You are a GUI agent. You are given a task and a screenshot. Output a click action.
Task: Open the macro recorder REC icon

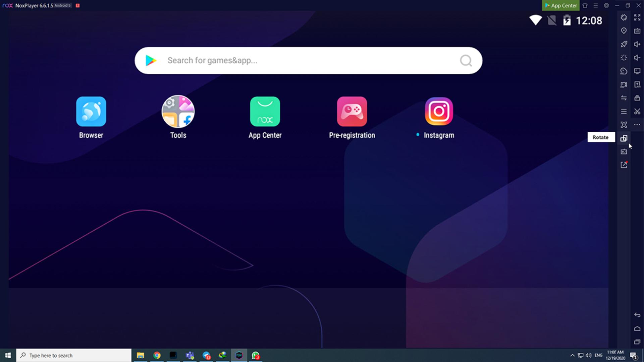click(x=624, y=71)
